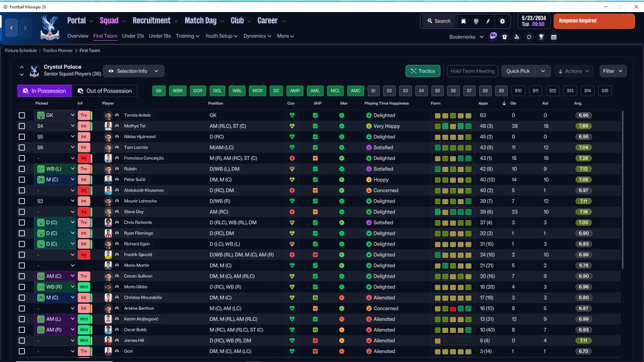Click the Response Required button
The height and width of the screenshot is (362, 644).
click(x=594, y=21)
